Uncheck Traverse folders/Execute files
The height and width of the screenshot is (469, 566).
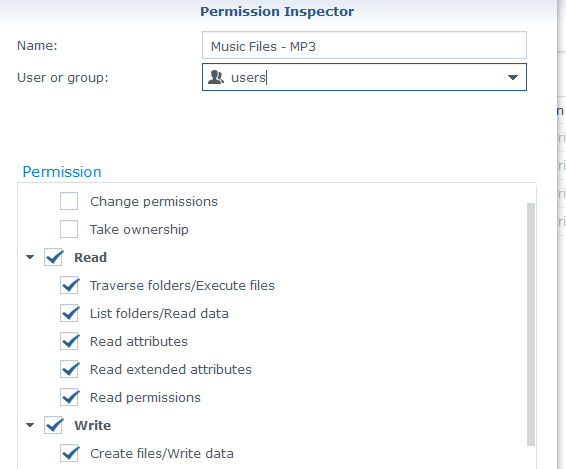(69, 285)
